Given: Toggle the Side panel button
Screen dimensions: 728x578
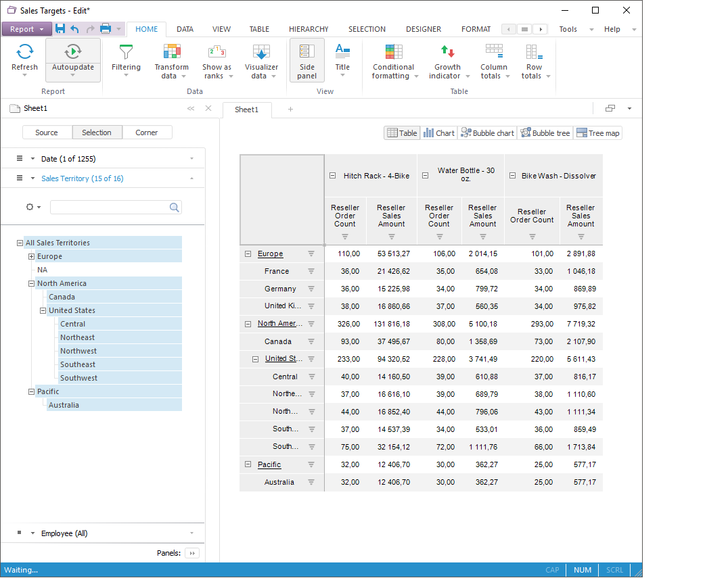Looking at the screenshot, I should click(x=306, y=60).
